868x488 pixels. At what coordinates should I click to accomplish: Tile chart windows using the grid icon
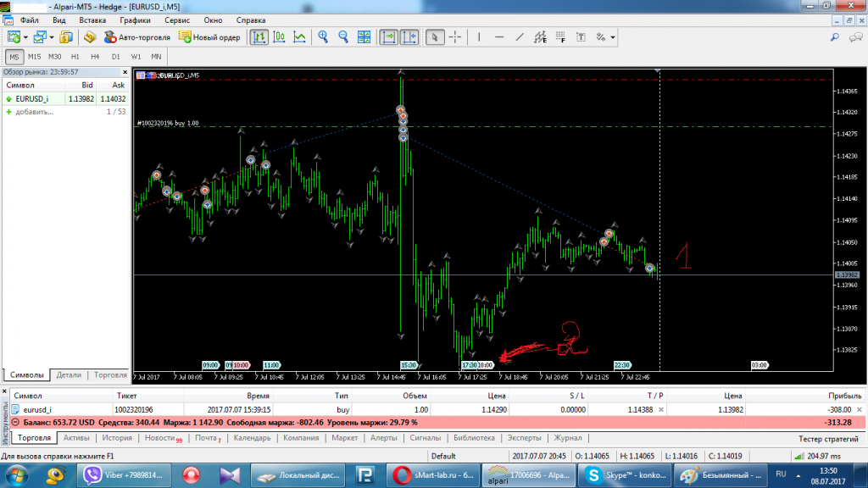[364, 37]
